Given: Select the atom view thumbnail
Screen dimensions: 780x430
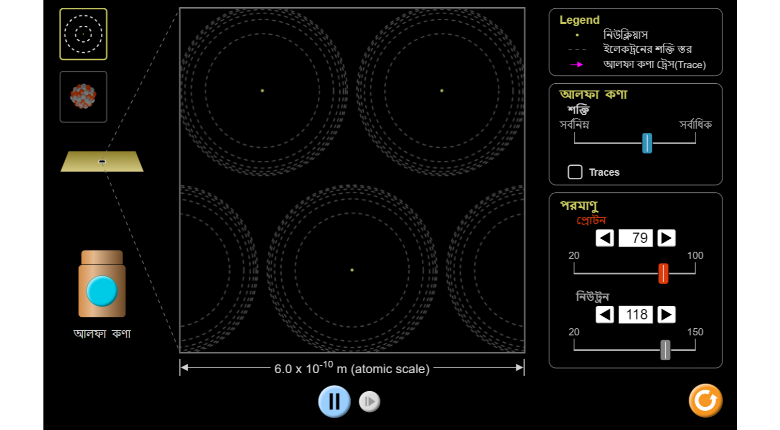Looking at the screenshot, I should pos(83,34).
